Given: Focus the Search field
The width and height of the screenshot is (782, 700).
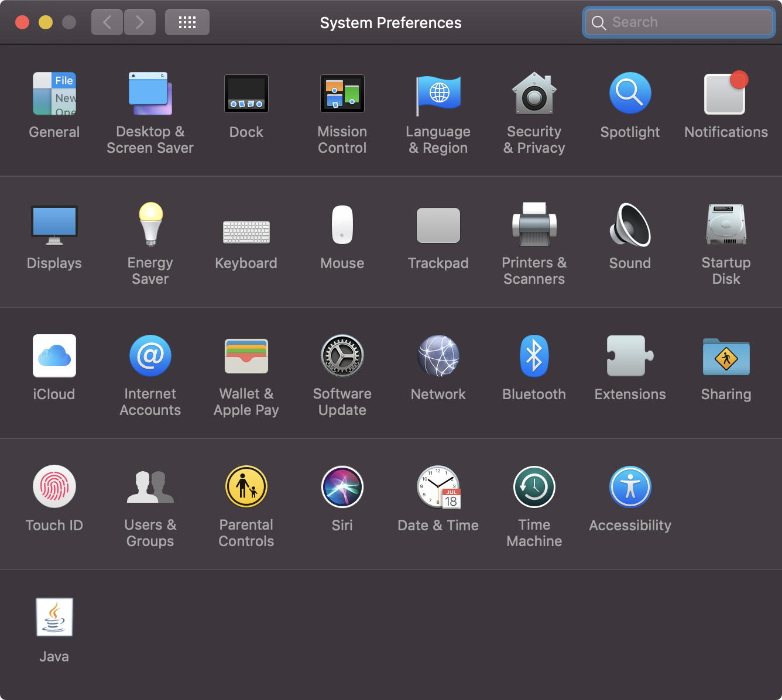Looking at the screenshot, I should tap(679, 22).
